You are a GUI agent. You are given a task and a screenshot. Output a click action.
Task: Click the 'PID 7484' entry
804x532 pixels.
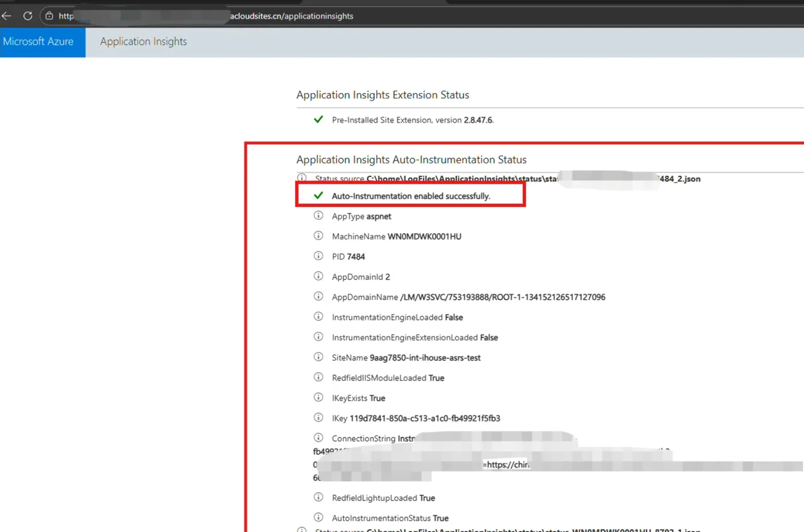349,257
